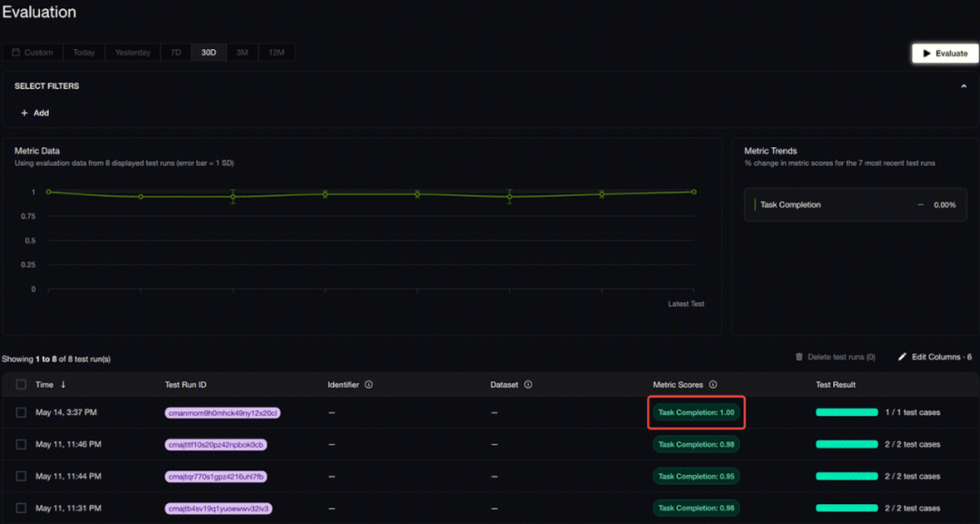Viewport: 980px width, 524px height.
Task: Click the Test Run ID column header
Action: pyautogui.click(x=186, y=384)
